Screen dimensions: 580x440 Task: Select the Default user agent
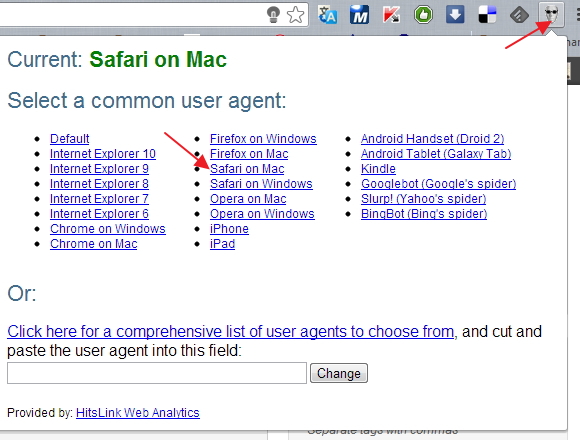point(70,139)
